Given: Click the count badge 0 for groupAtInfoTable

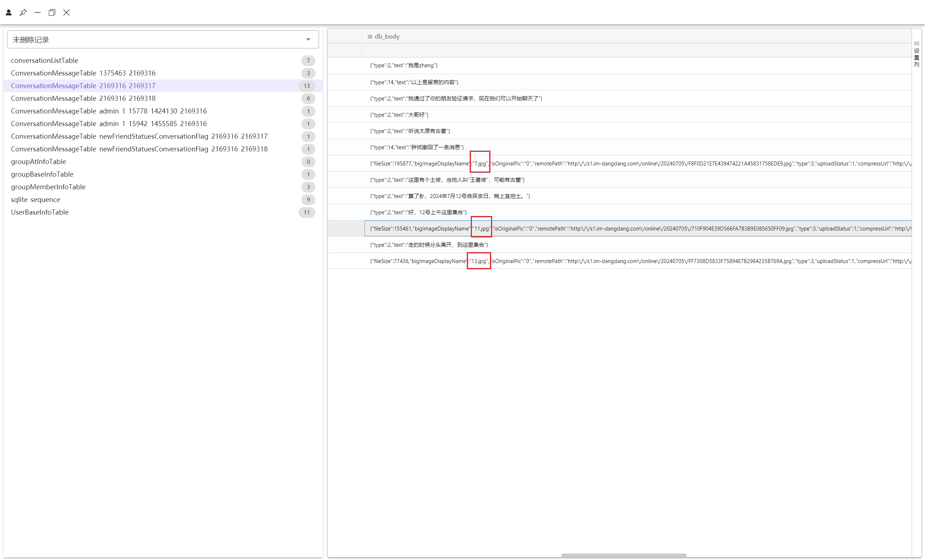Looking at the screenshot, I should pyautogui.click(x=308, y=162).
